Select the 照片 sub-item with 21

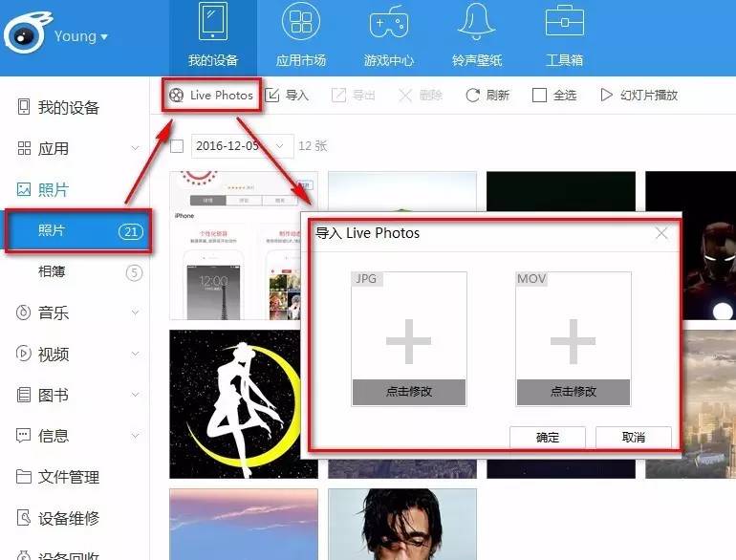pyautogui.click(x=78, y=231)
